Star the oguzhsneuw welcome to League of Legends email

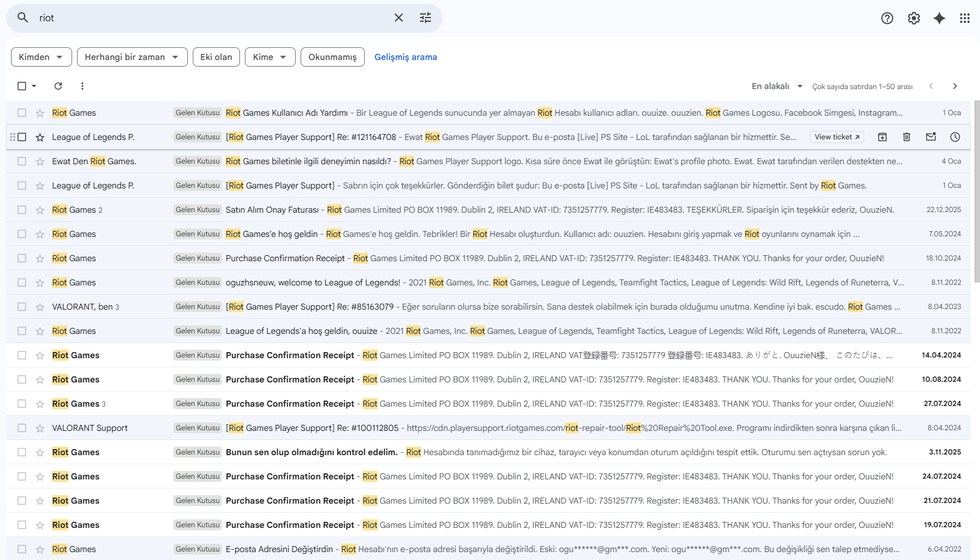(x=40, y=282)
